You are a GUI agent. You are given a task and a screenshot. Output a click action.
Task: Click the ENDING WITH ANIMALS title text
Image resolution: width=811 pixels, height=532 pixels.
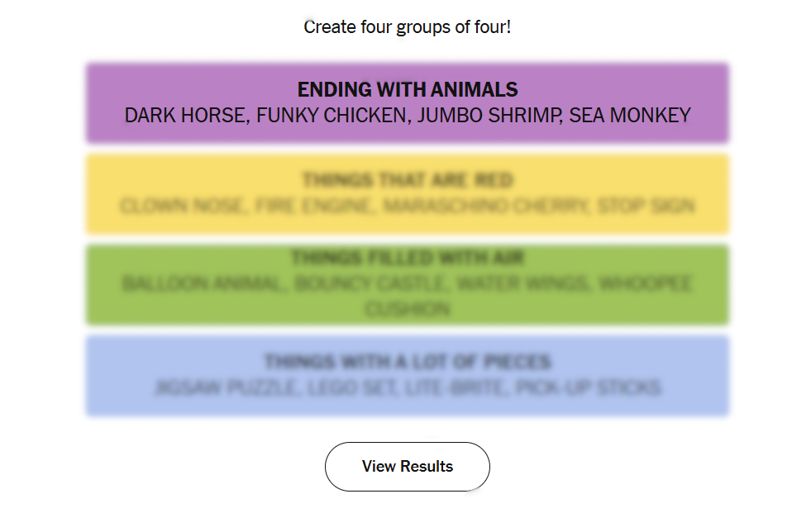click(x=407, y=89)
